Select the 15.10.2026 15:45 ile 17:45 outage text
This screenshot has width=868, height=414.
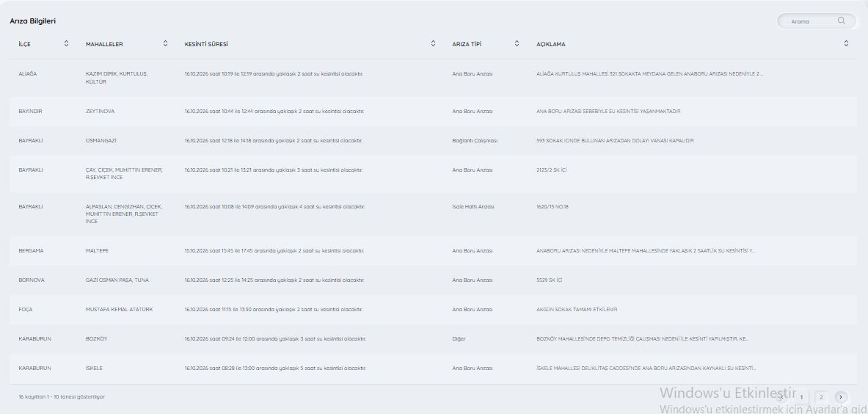pos(274,251)
